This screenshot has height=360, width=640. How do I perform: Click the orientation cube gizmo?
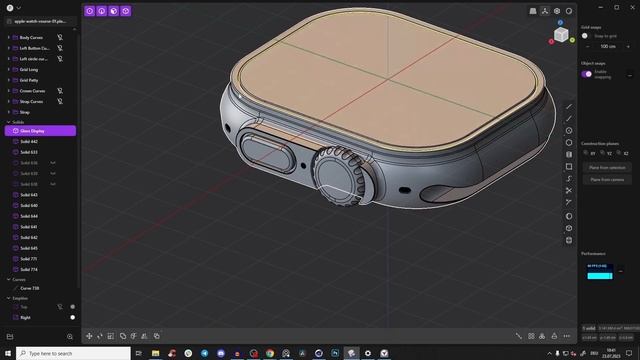click(x=561, y=35)
